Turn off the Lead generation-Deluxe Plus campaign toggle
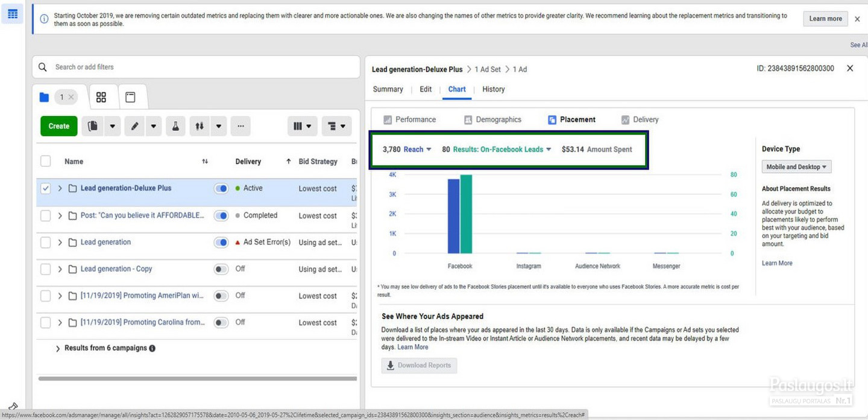The height and width of the screenshot is (420, 868). [221, 188]
